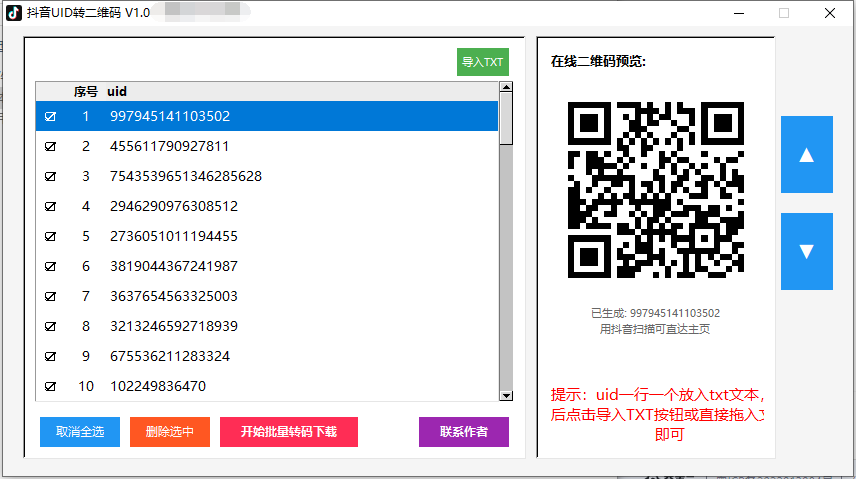Select uid text 2736051011194455
Screen dimensions: 856x479
[174, 236]
